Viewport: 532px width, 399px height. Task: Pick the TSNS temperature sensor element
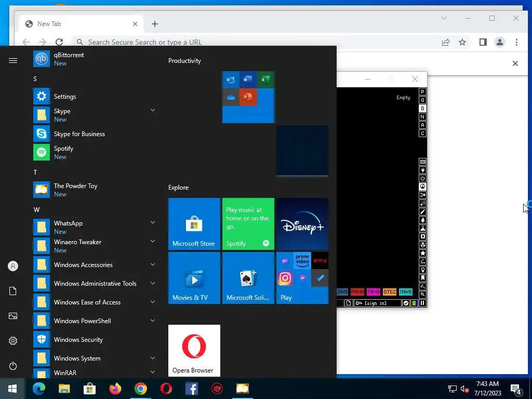tap(373, 292)
